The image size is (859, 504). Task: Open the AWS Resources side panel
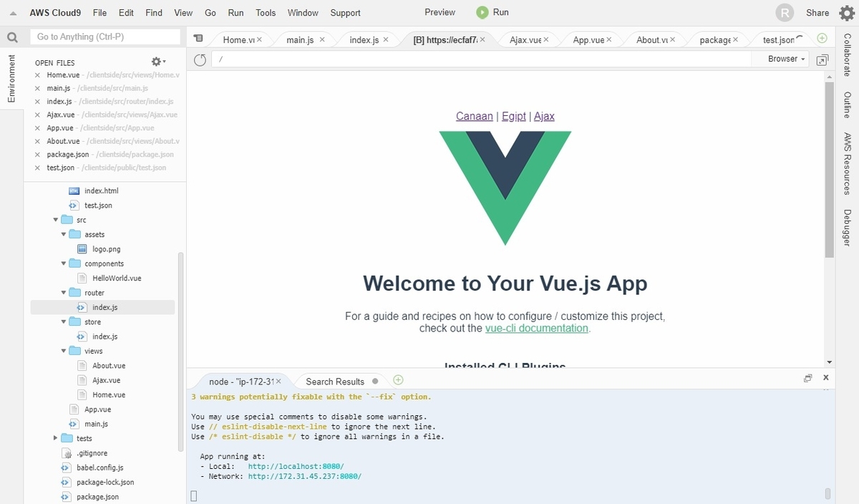[x=847, y=164]
